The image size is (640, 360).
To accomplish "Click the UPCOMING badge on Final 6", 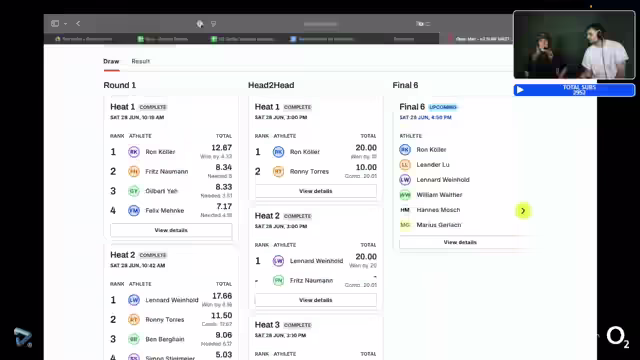I will 443,107.
